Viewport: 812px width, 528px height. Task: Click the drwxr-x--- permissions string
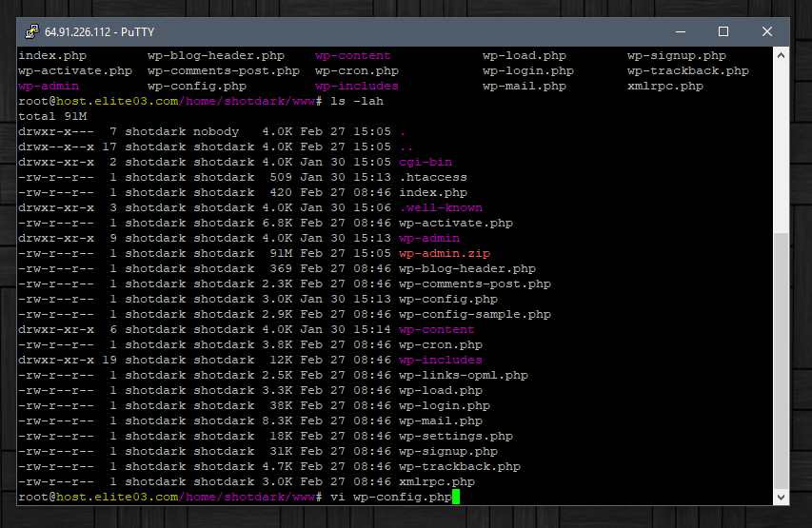(56, 131)
